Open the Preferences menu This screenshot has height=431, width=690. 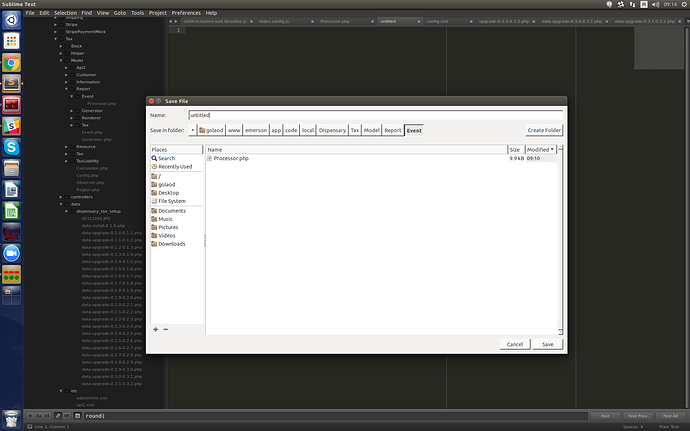[x=186, y=12]
